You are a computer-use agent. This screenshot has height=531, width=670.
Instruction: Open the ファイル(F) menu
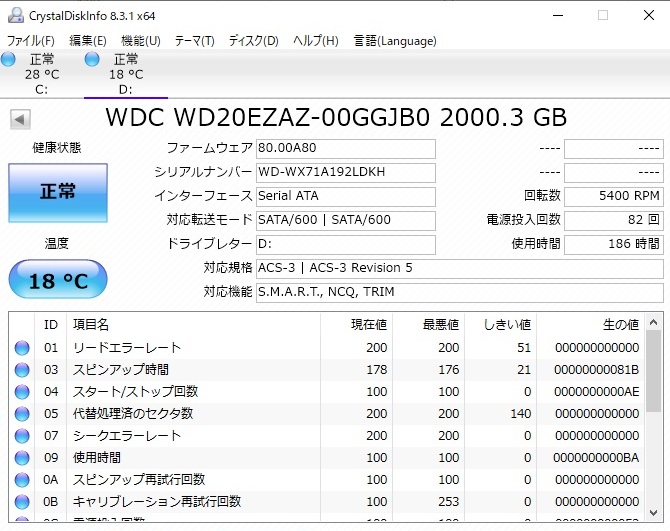coord(31,41)
